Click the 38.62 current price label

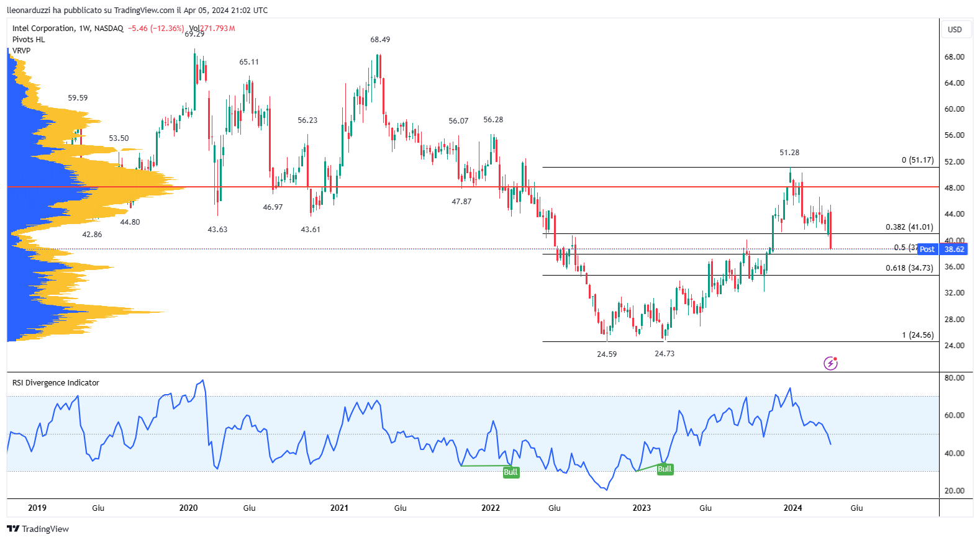[954, 249]
